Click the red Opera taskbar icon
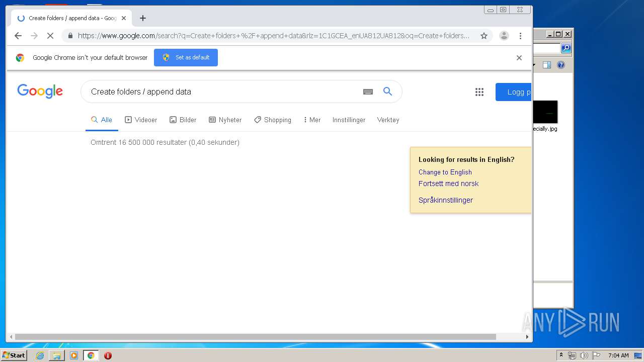The image size is (644, 362). [108, 355]
